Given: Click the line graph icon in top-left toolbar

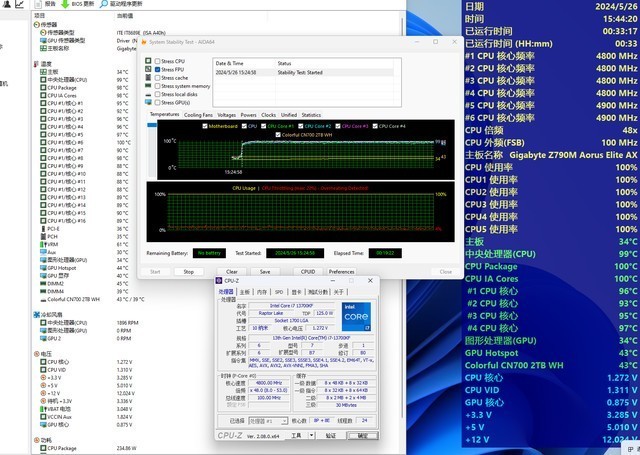Looking at the screenshot, I should [20, 4].
